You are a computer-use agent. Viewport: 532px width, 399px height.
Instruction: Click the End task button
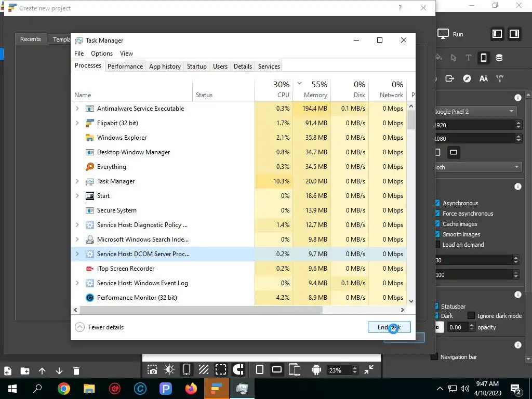[x=389, y=327]
